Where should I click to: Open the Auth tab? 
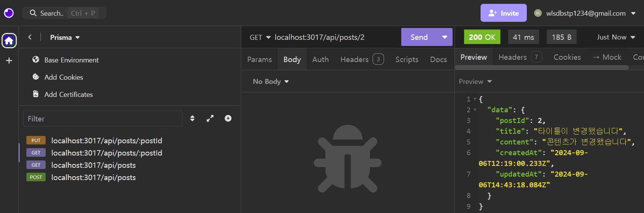tap(320, 59)
